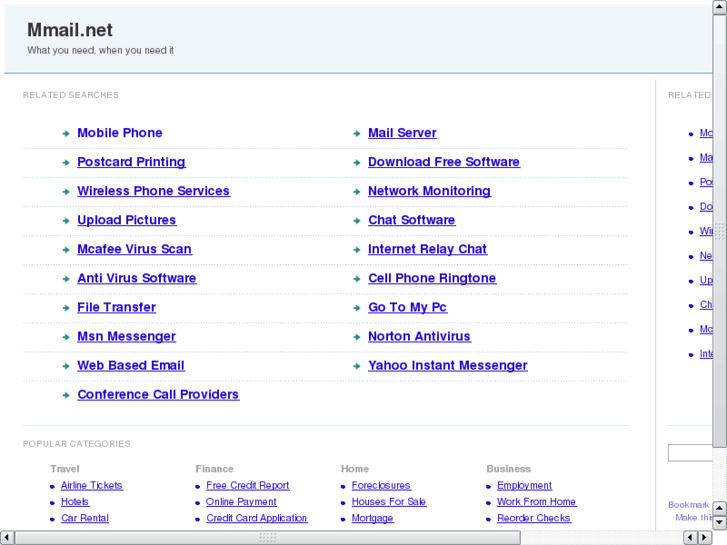The image size is (727, 545).
Task: Click the arrow icon beside File Transfer
Action: pyautogui.click(x=66, y=308)
